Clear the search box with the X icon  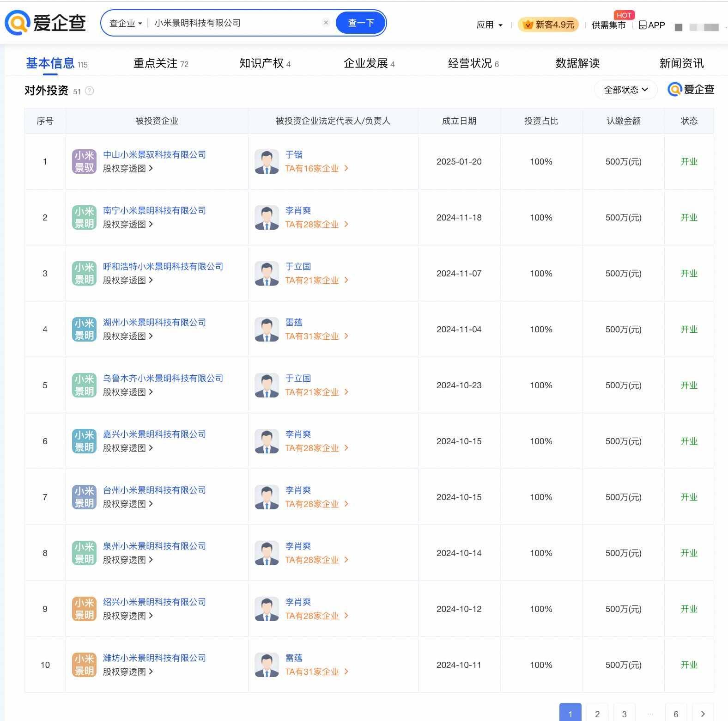(326, 23)
